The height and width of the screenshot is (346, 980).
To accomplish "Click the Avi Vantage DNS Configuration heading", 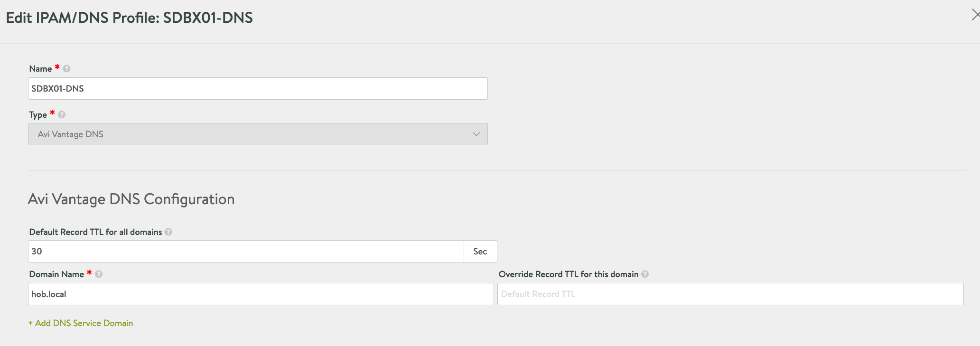I will pyautogui.click(x=131, y=199).
